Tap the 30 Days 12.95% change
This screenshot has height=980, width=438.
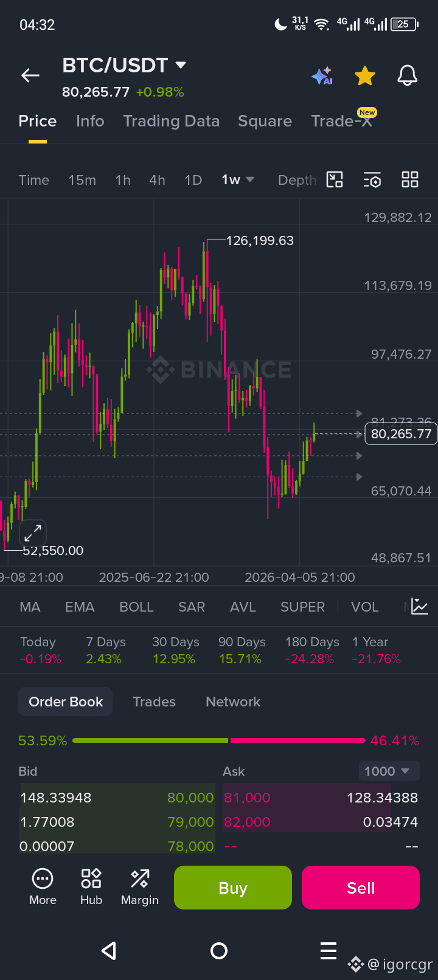pyautogui.click(x=175, y=650)
